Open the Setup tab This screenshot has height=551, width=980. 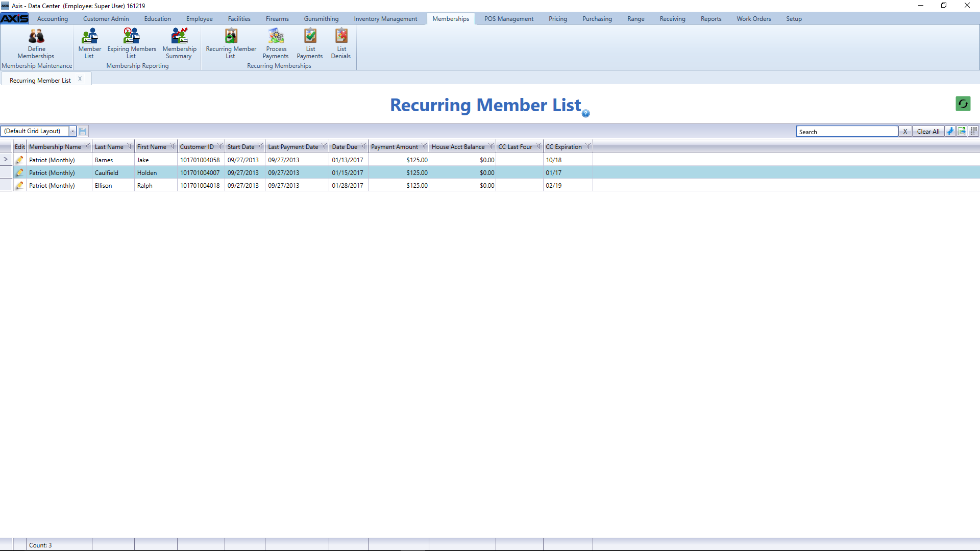(794, 19)
